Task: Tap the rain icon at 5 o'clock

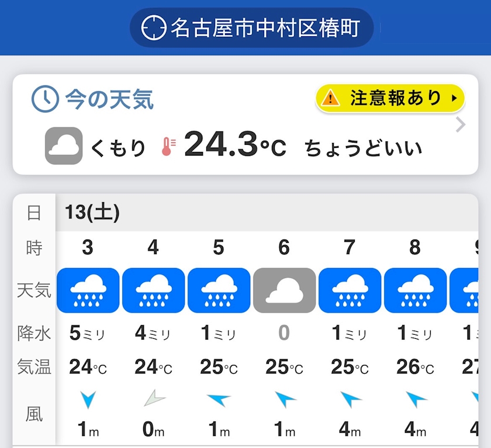Action: (x=219, y=290)
